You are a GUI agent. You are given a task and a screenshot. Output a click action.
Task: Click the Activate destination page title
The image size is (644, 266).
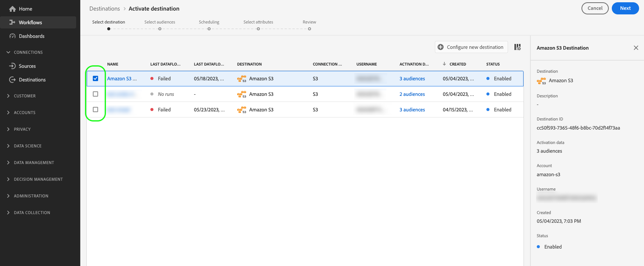tap(154, 9)
